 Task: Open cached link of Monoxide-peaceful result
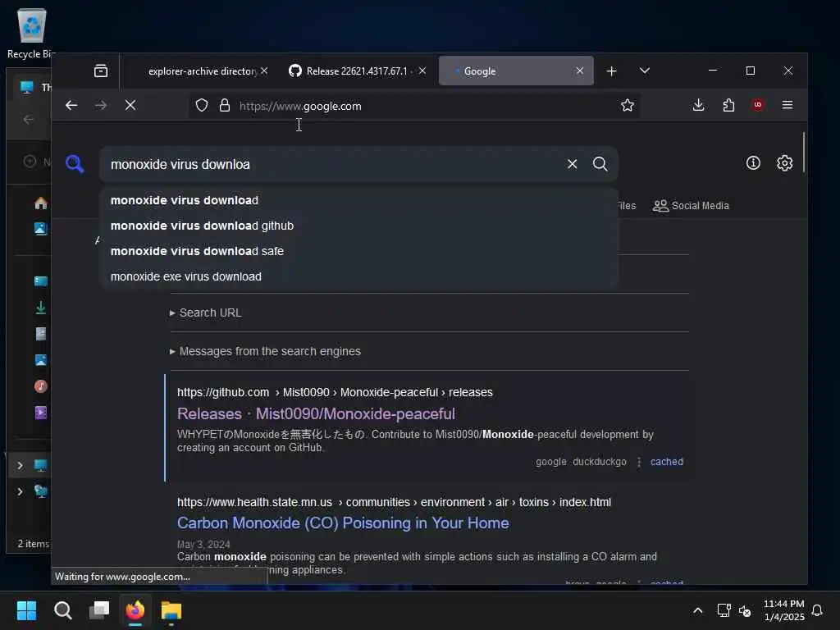[x=666, y=462]
